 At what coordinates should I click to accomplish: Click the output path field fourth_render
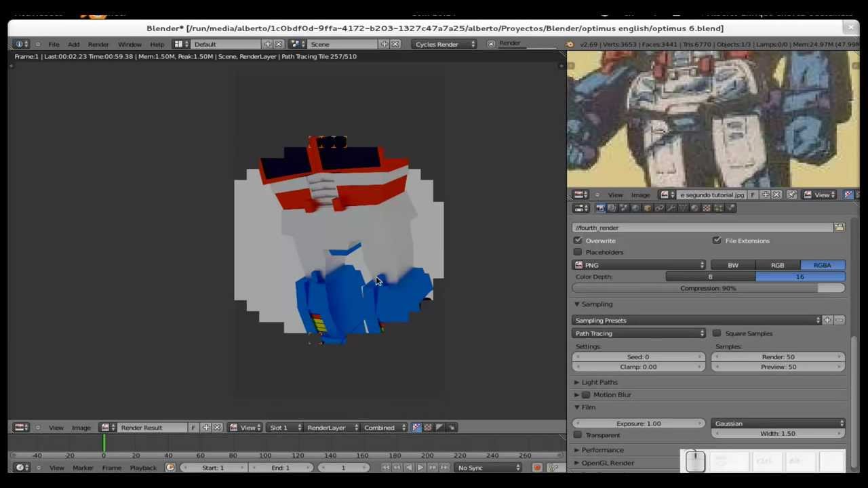703,228
